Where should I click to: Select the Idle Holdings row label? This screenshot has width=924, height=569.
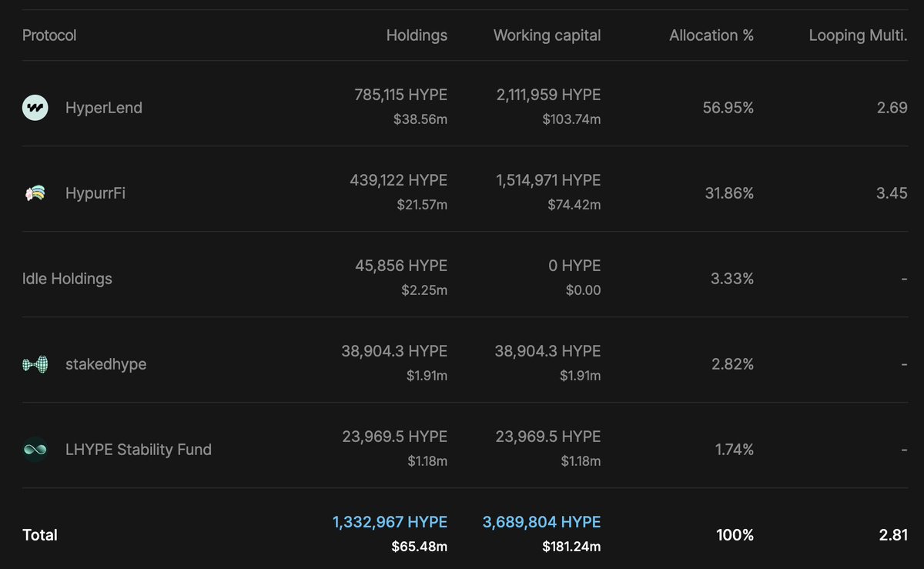tap(67, 279)
